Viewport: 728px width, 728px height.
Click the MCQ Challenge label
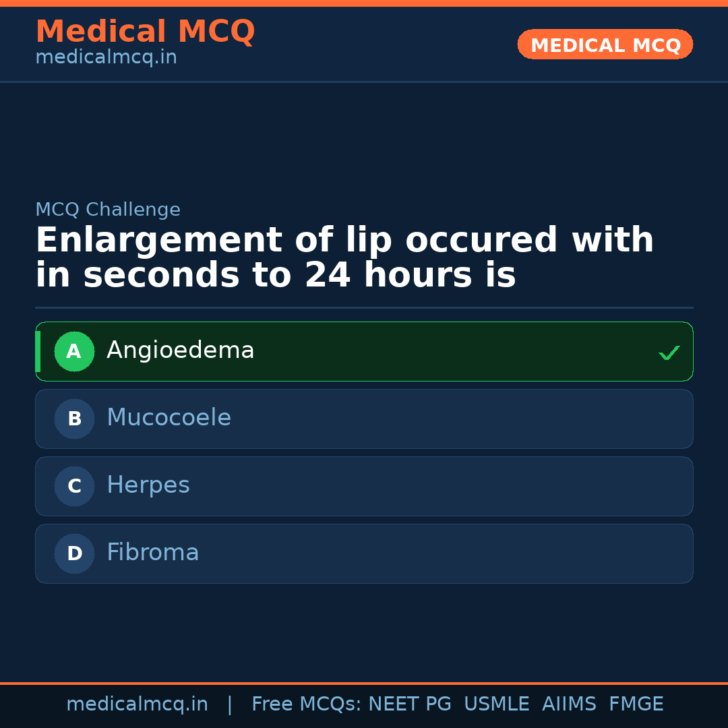pyautogui.click(x=108, y=210)
